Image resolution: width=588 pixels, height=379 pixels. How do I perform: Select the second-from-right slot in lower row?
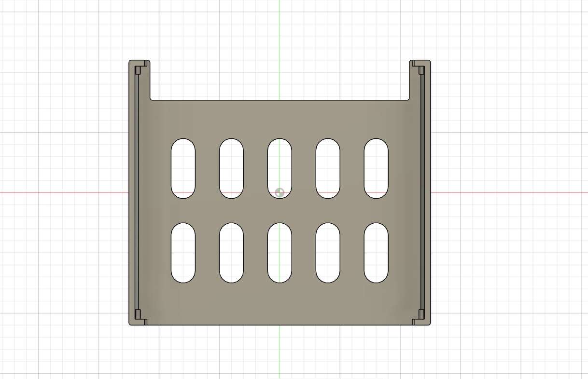(x=328, y=253)
